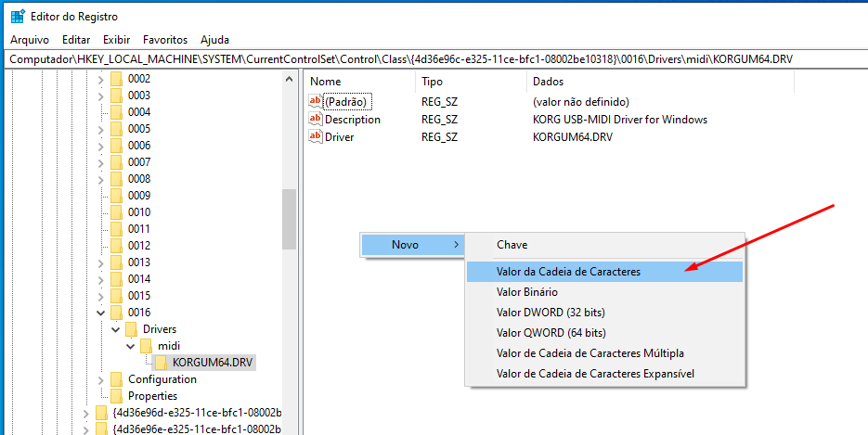868x435 pixels.
Task: Collapse the Drivers tree node
Action: click(115, 329)
